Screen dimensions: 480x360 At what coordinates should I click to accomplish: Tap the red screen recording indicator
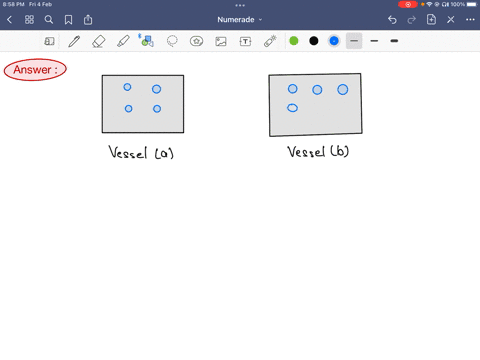(x=408, y=4)
